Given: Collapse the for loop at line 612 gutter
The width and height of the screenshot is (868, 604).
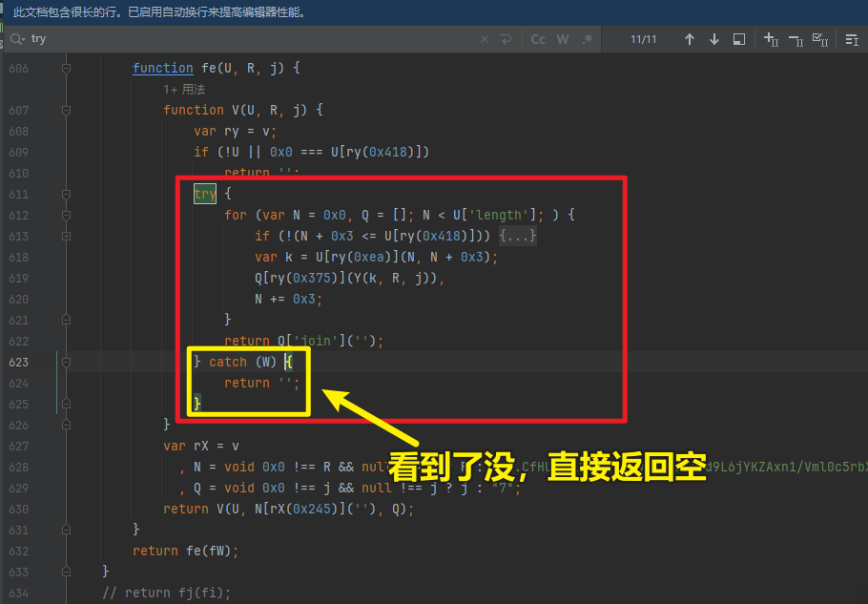Looking at the screenshot, I should [66, 215].
